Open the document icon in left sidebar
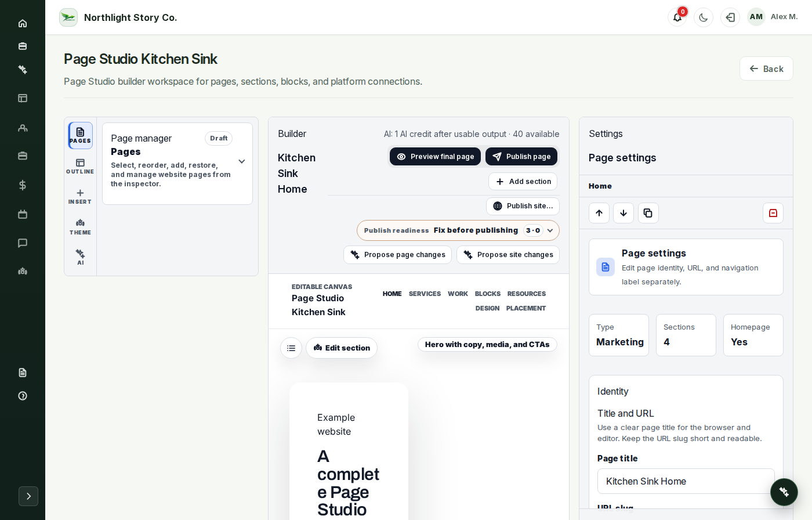812x520 pixels. (x=23, y=373)
